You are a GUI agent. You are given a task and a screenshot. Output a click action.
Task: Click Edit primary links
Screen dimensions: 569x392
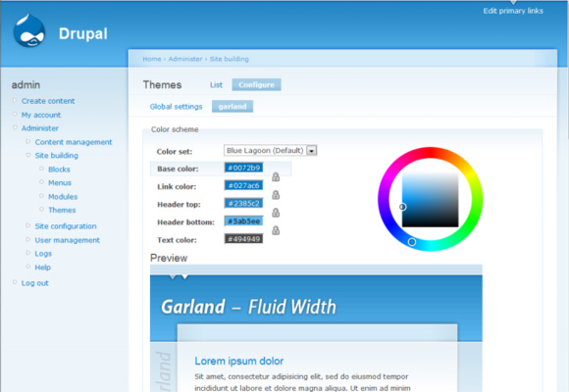point(513,11)
